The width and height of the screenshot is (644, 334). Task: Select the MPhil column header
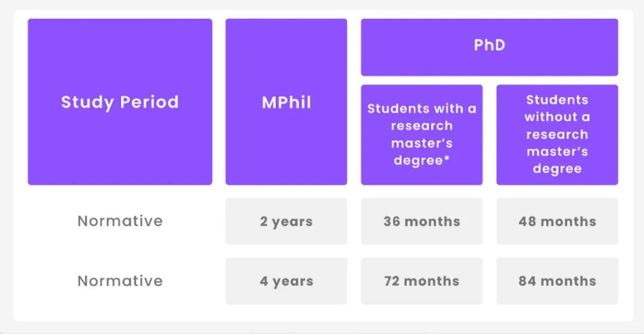click(286, 102)
